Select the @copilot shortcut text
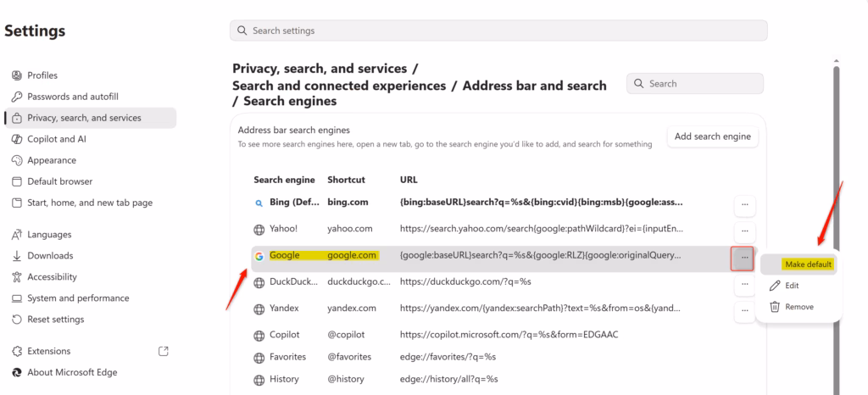 click(346, 336)
